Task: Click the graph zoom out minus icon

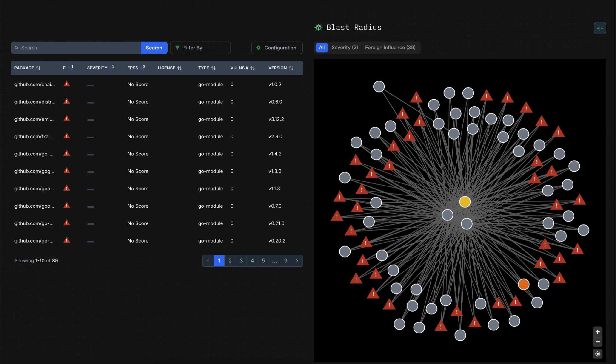Action: click(597, 342)
